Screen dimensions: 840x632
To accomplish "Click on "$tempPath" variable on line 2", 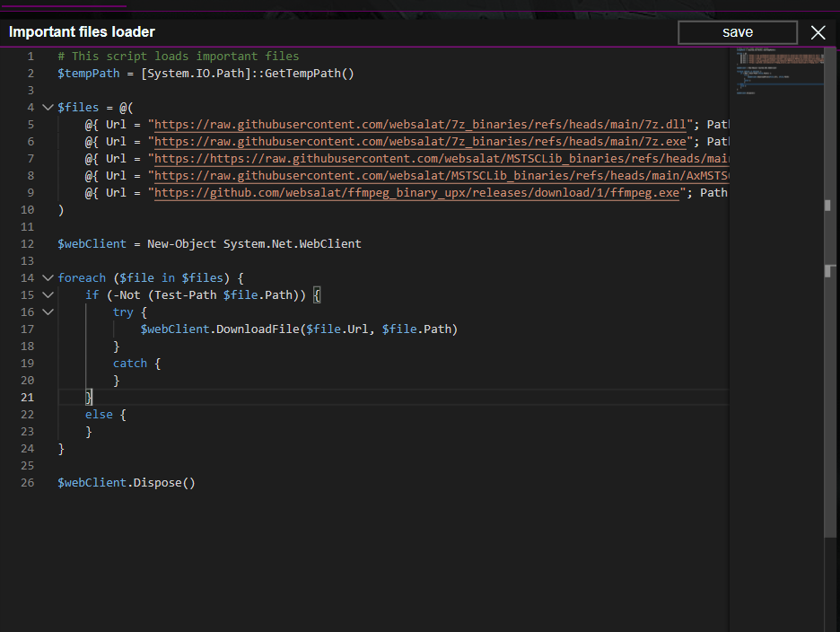I will (89, 74).
